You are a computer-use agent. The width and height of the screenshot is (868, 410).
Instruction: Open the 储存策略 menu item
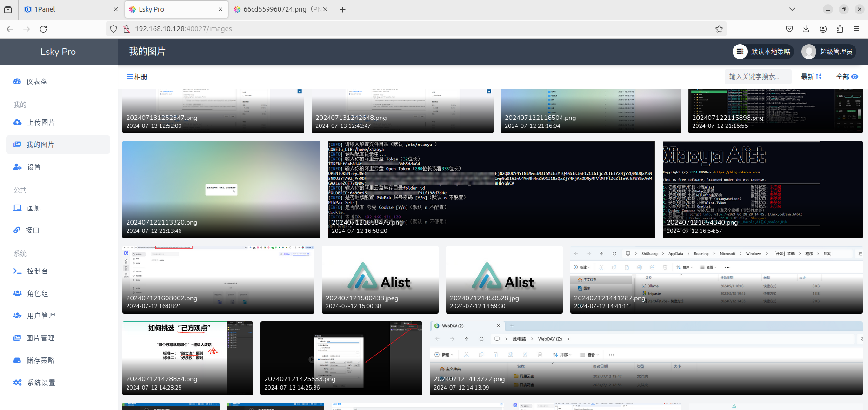pyautogui.click(x=58, y=360)
